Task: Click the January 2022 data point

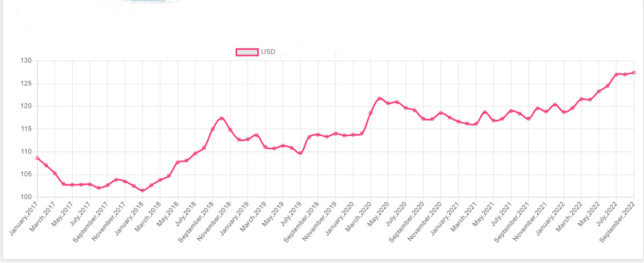Action: (x=564, y=112)
